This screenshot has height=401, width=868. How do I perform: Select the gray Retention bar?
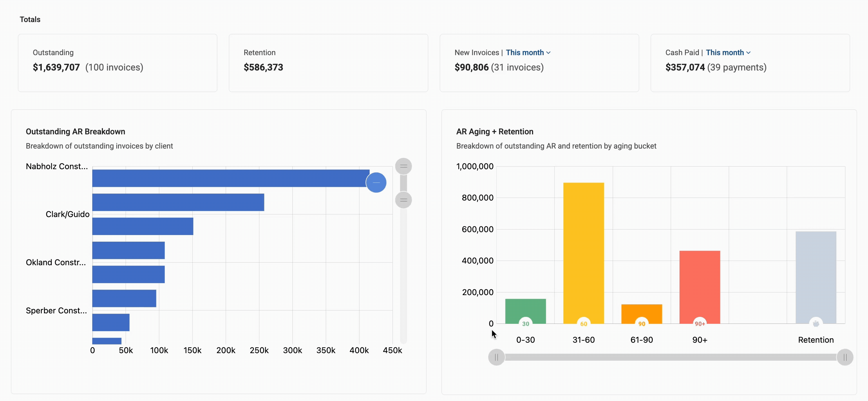[x=816, y=277]
